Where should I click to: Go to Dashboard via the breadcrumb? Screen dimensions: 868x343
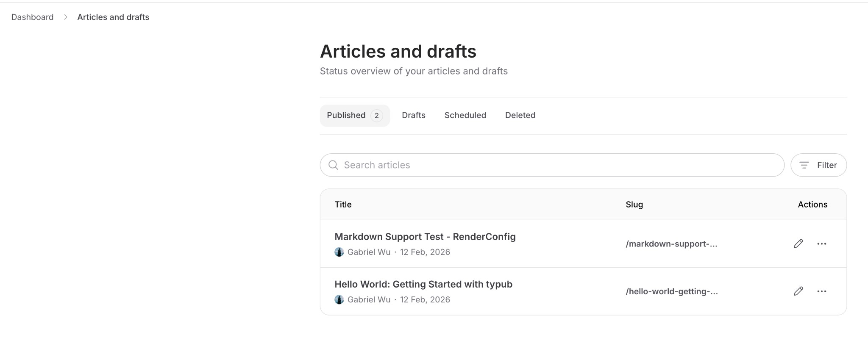coord(32,17)
